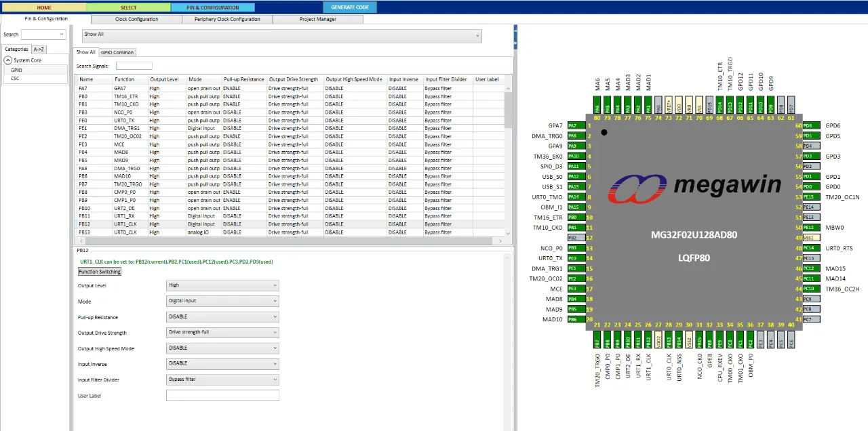Click pin PA6 on the chip's top edge

click(x=597, y=105)
